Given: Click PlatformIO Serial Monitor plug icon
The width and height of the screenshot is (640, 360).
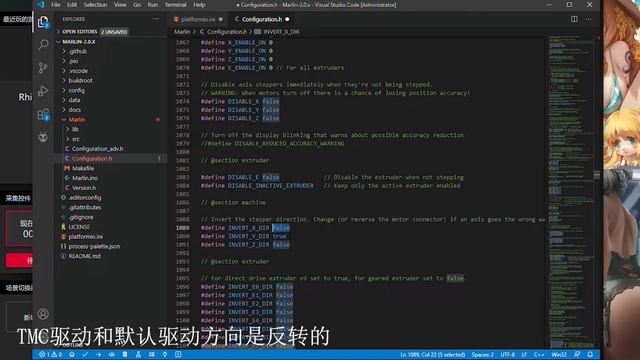Looking at the screenshot, I should click(165, 355).
